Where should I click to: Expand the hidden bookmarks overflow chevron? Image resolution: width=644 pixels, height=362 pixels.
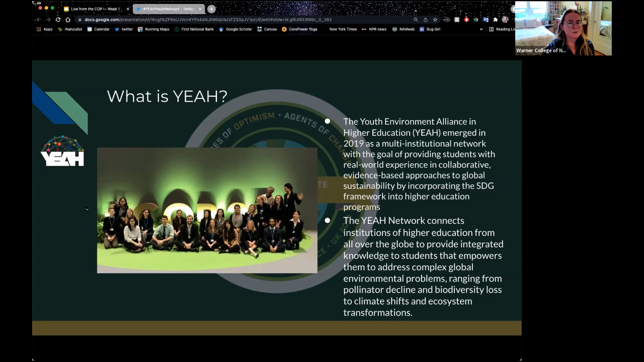(481, 29)
